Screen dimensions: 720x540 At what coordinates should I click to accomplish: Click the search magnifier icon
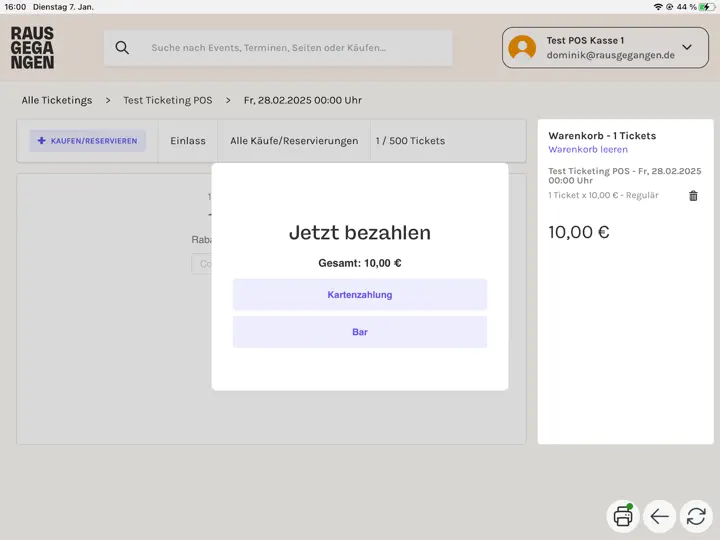pos(122,47)
